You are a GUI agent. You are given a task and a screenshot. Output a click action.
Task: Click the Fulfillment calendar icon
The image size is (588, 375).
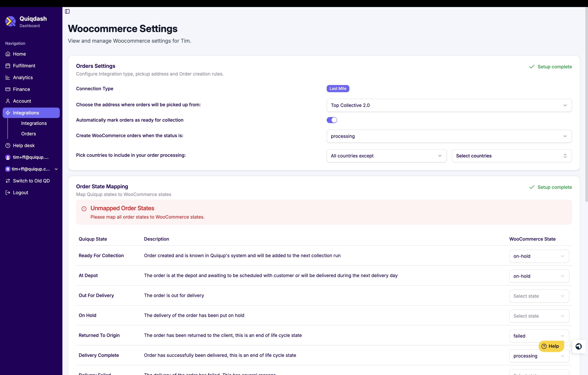tap(8, 66)
